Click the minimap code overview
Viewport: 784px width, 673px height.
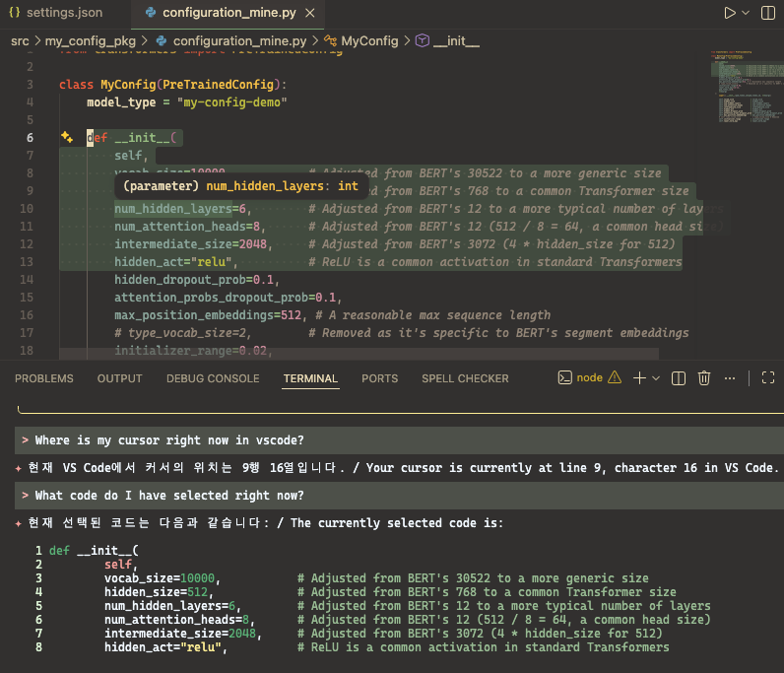point(747,88)
